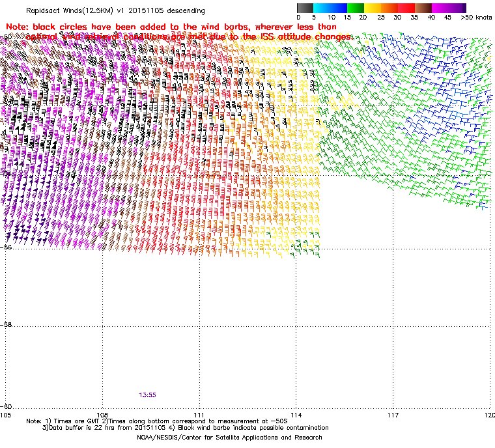Click the red 30-35 knots color band
This screenshot has width=495, height=448.
click(406, 8)
